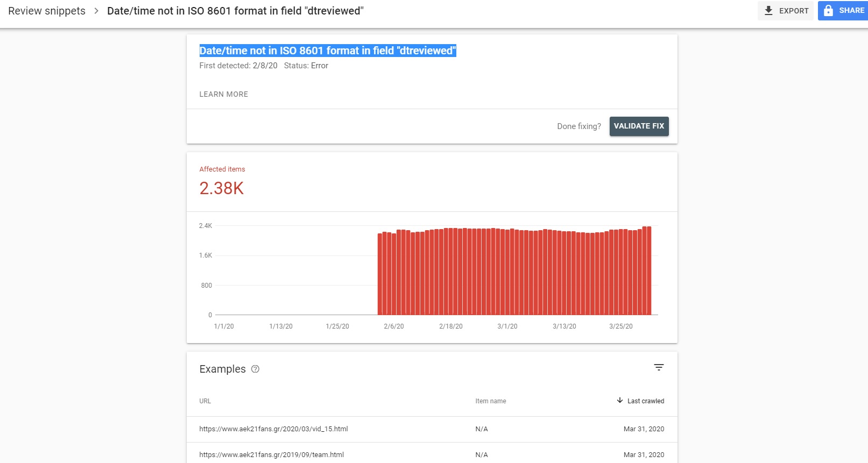Image resolution: width=868 pixels, height=463 pixels.
Task: Click the 2/6/20 date label
Action: click(x=394, y=326)
